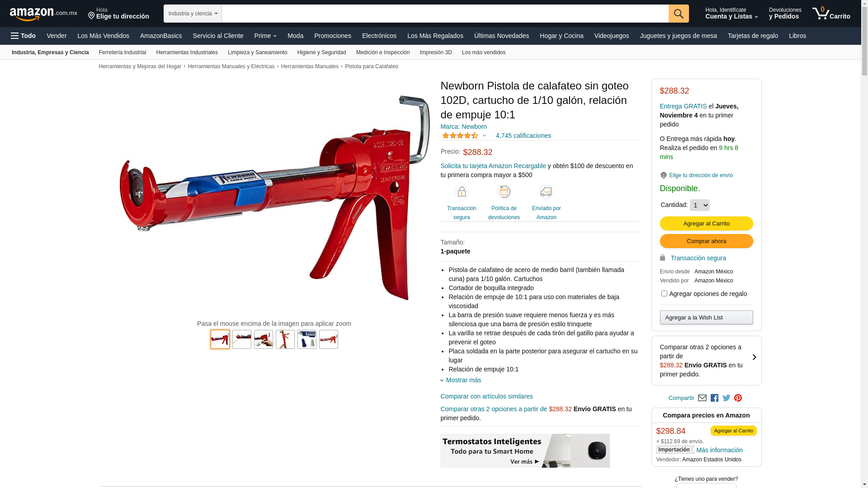
Task: Click the search magnifier button
Action: tap(678, 14)
